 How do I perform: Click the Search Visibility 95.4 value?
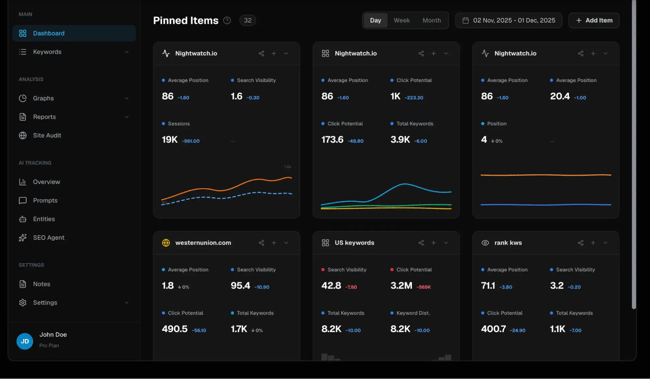click(240, 286)
